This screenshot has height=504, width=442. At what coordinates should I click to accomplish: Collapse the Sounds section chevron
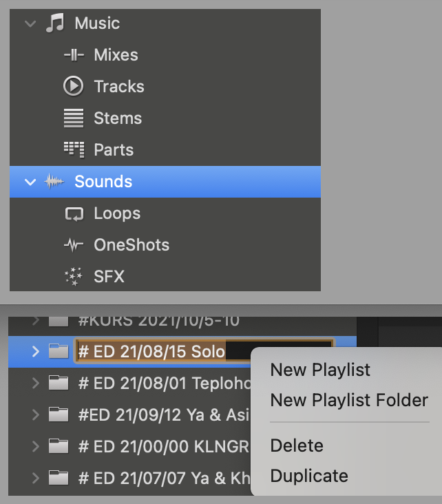(x=30, y=182)
